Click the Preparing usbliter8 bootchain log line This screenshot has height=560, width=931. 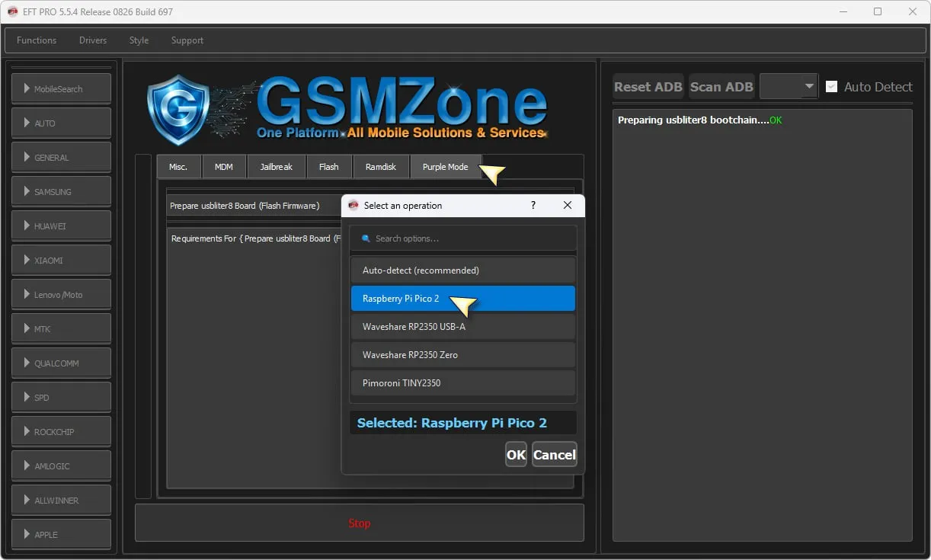[699, 120]
